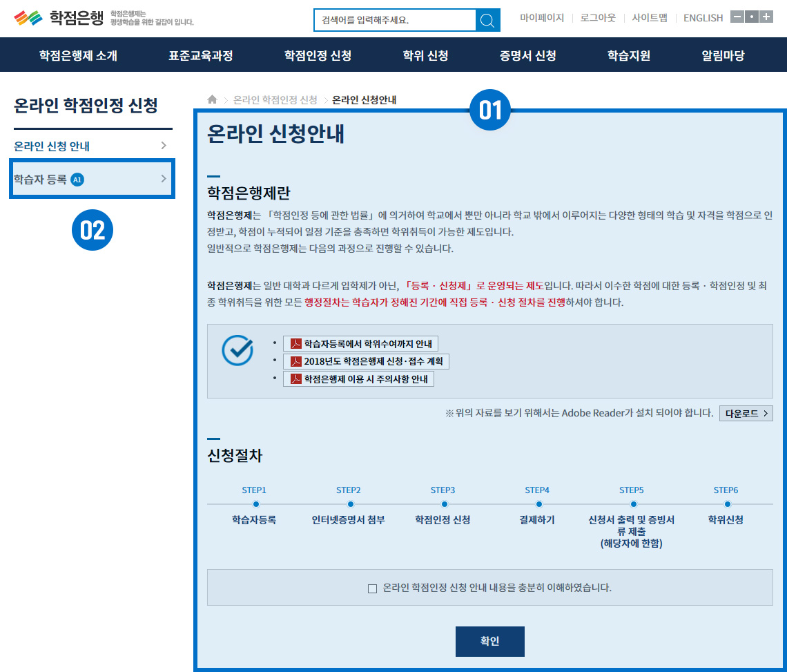Click the increase font size plus icon
The width and height of the screenshot is (787, 672).
click(x=766, y=17)
